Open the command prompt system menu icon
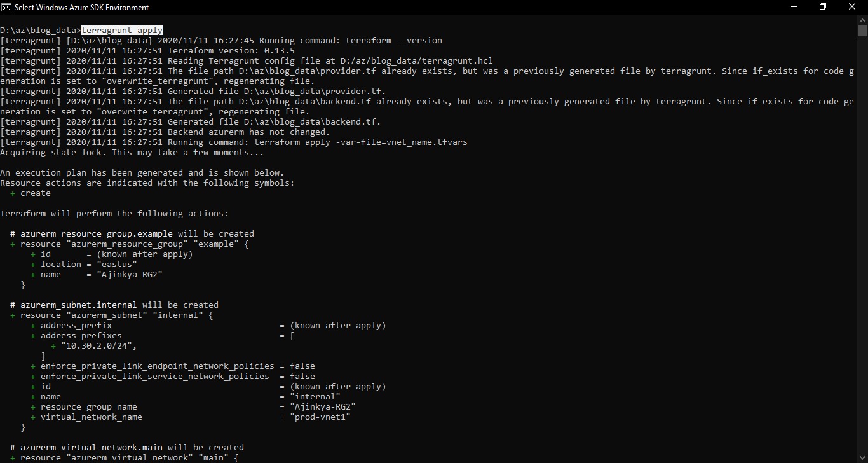Viewport: 868px width, 463px height. coord(6,8)
